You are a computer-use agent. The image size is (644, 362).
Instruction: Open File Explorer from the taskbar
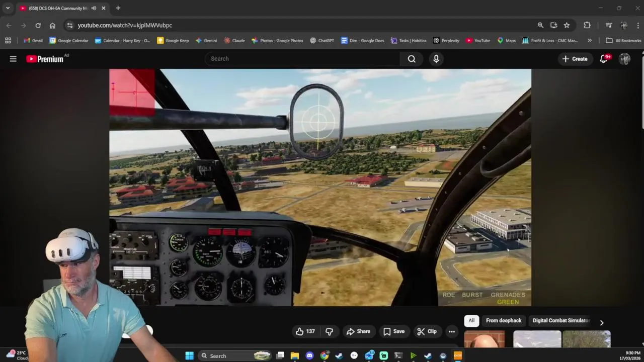click(295, 355)
